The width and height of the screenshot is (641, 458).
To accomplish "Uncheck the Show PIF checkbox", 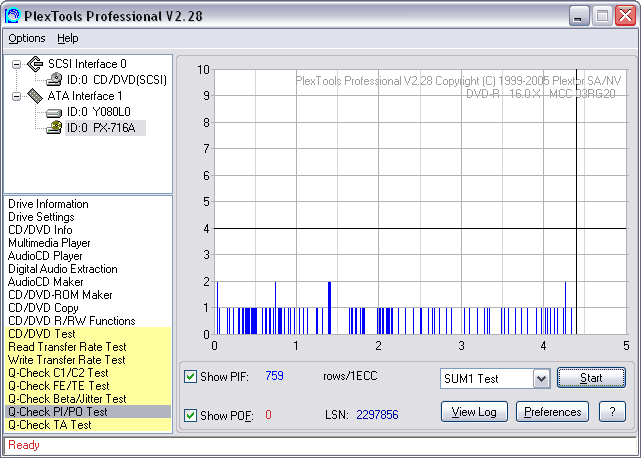I will pos(190,376).
